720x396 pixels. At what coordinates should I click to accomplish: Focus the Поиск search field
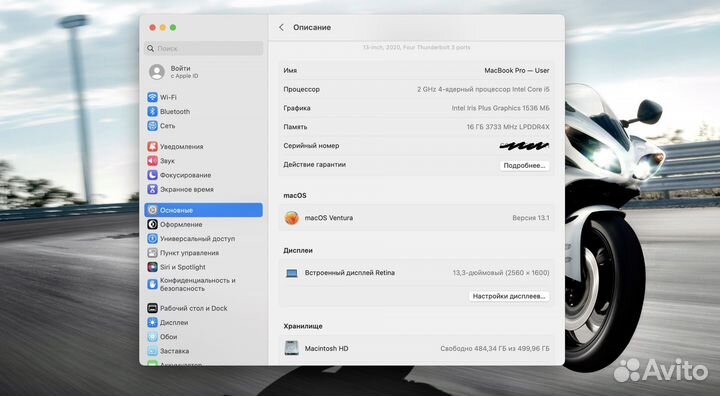pos(204,48)
